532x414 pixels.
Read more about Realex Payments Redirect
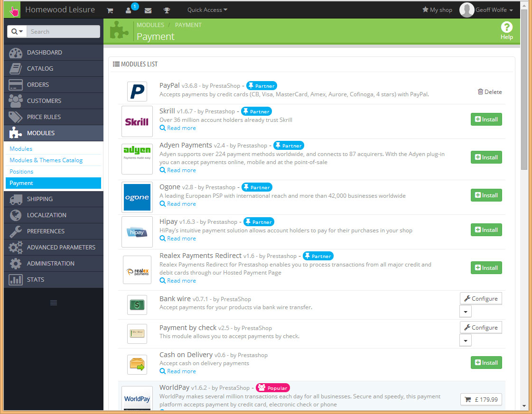pos(178,281)
